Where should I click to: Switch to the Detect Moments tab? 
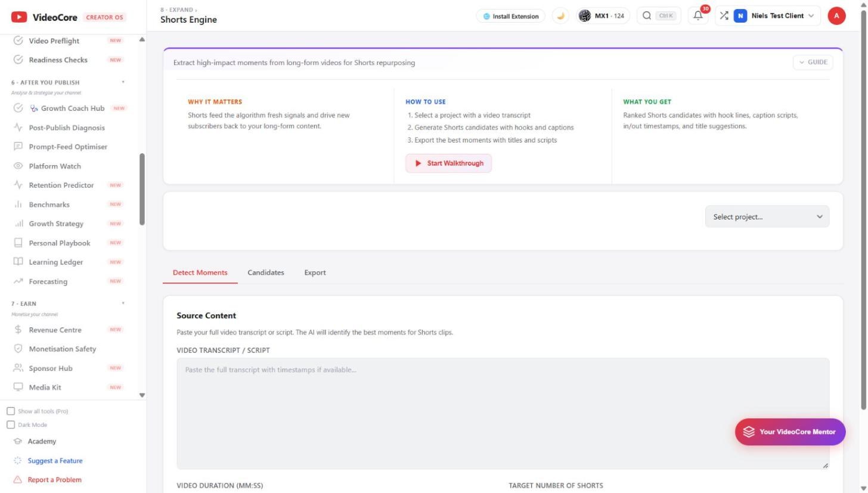tap(200, 272)
